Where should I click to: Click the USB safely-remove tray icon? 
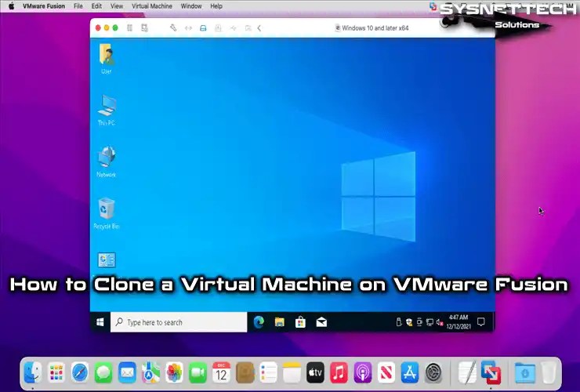[x=399, y=322]
